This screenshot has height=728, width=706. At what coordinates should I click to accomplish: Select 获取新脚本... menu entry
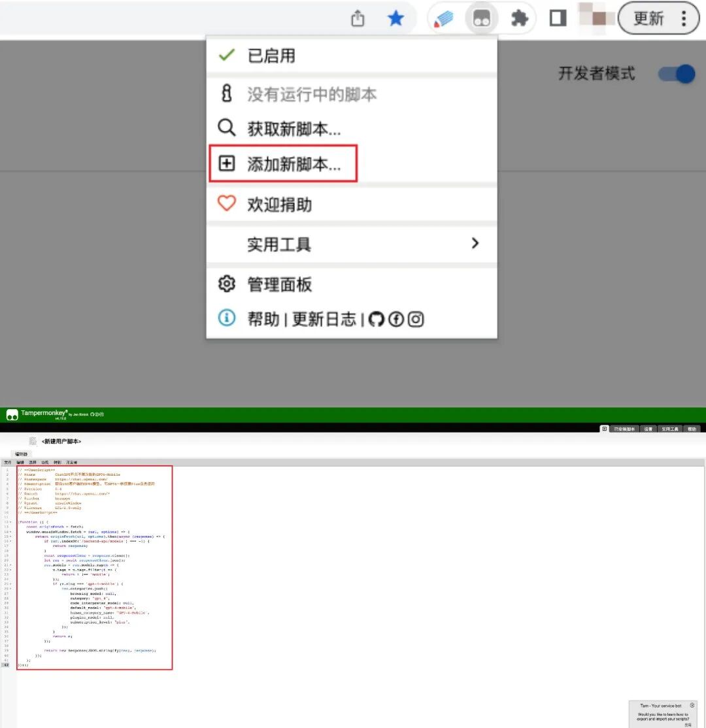click(x=293, y=128)
